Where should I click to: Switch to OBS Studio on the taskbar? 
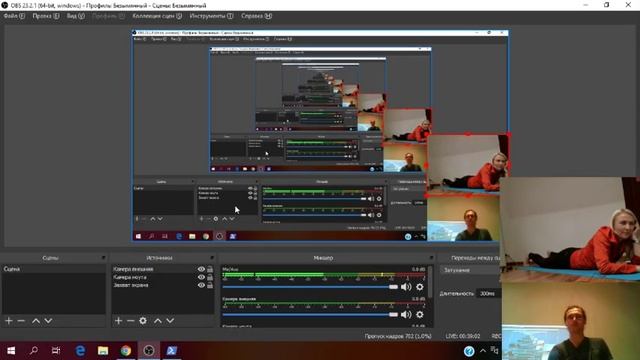[x=149, y=351]
